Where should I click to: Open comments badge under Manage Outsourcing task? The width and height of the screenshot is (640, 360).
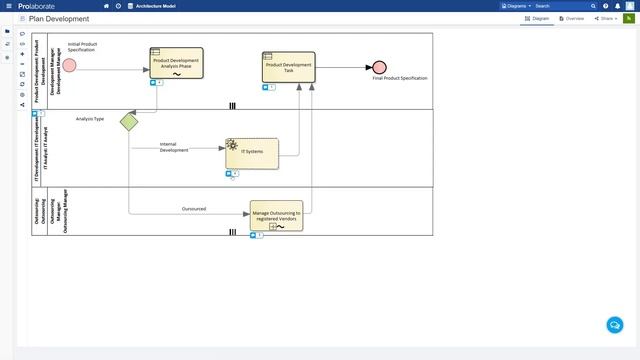[x=256, y=235]
